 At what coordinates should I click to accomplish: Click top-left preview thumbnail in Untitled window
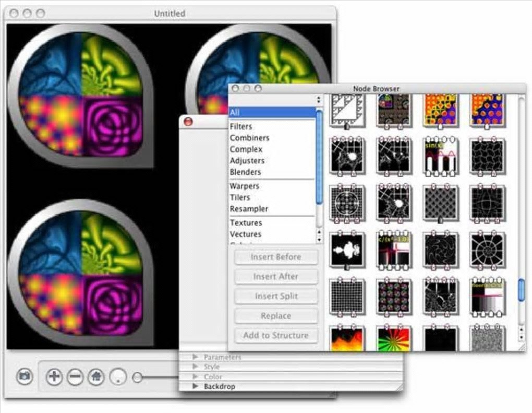point(80,96)
